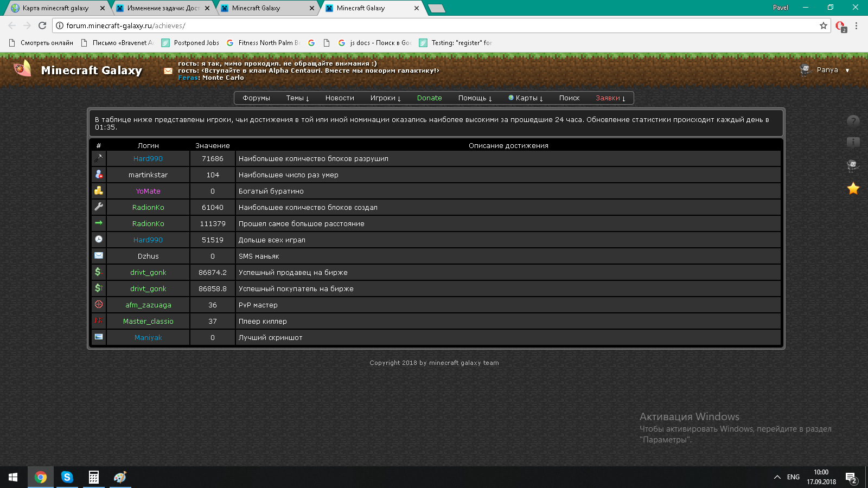Reload the page with the refresh button
868x488 pixels.
(x=42, y=25)
